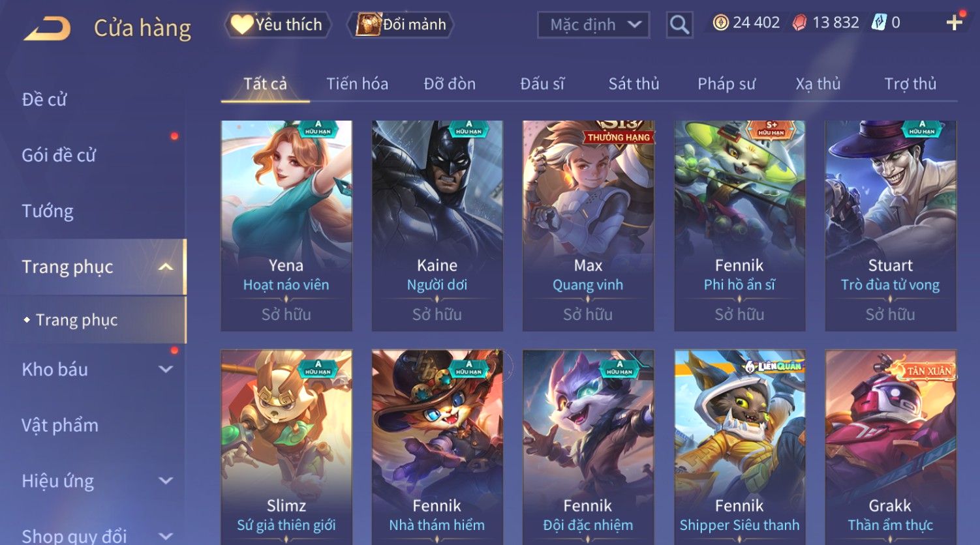This screenshot has height=545, width=980.
Task: Switch to the Pháp sư tab
Action: tap(726, 84)
